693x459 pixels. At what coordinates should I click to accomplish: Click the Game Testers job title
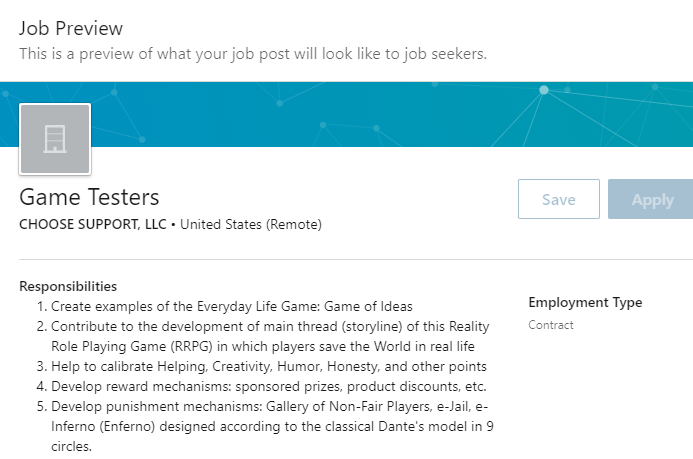[89, 197]
